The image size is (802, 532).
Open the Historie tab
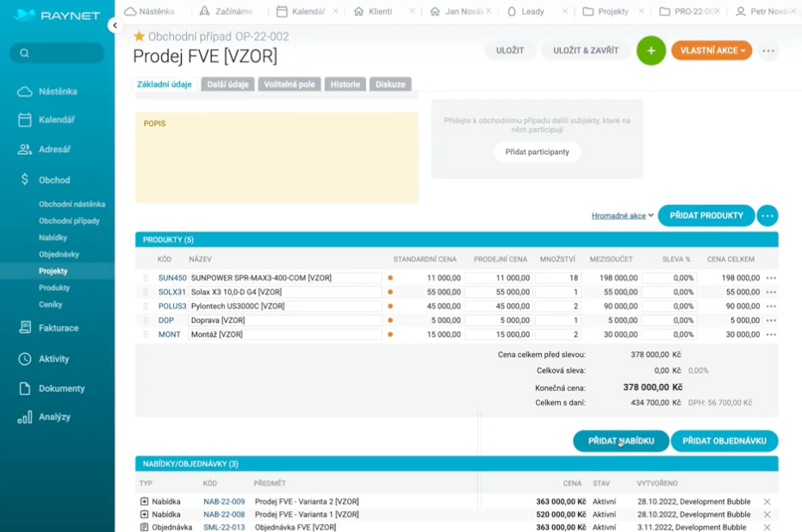pos(345,84)
